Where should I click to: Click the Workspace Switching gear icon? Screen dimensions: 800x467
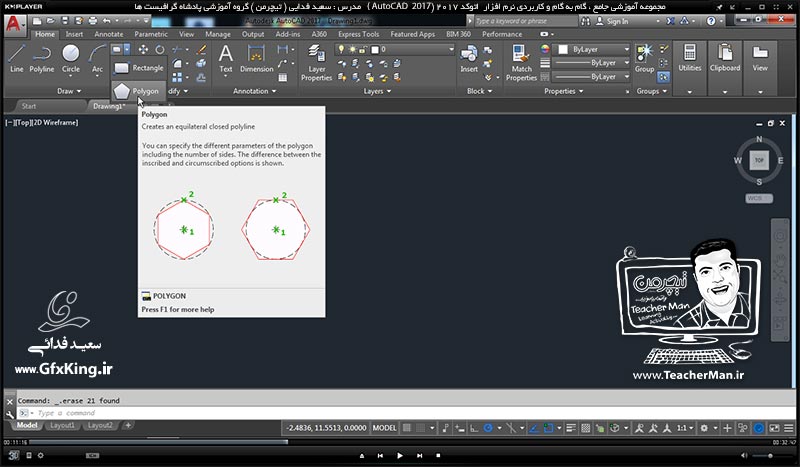pyautogui.click(x=704, y=428)
